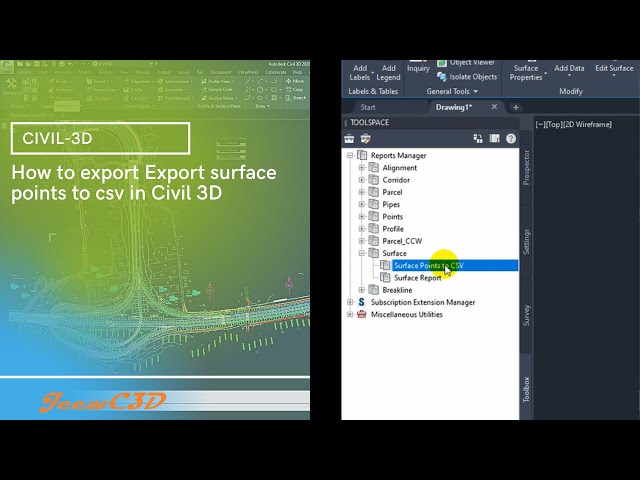Click the Toolspace tree view mode icon
Screen dimensions: 640x480
(x=478, y=139)
